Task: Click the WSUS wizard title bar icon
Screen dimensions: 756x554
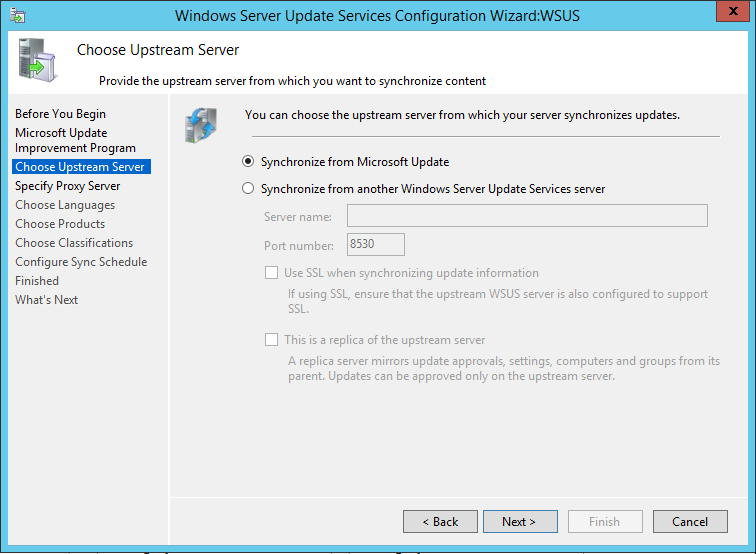Action: coord(18,15)
